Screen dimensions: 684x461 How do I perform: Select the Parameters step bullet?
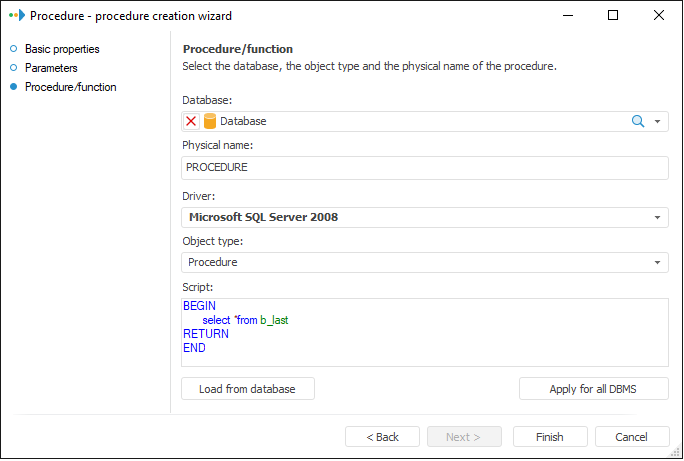pyautogui.click(x=13, y=68)
